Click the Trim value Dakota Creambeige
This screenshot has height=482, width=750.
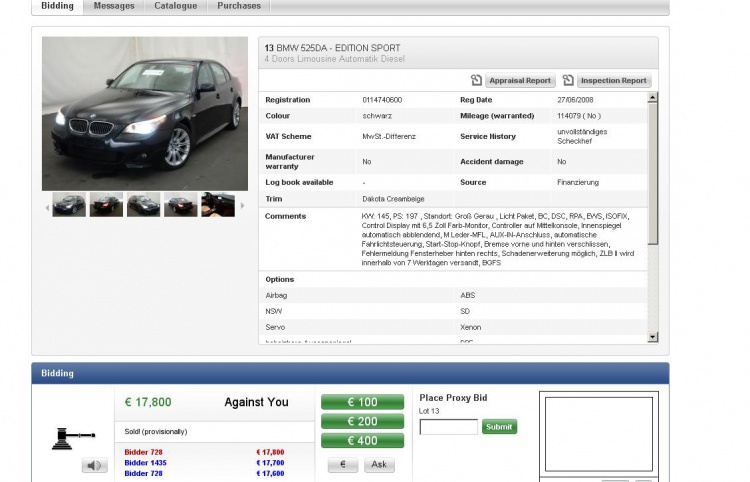click(x=393, y=199)
